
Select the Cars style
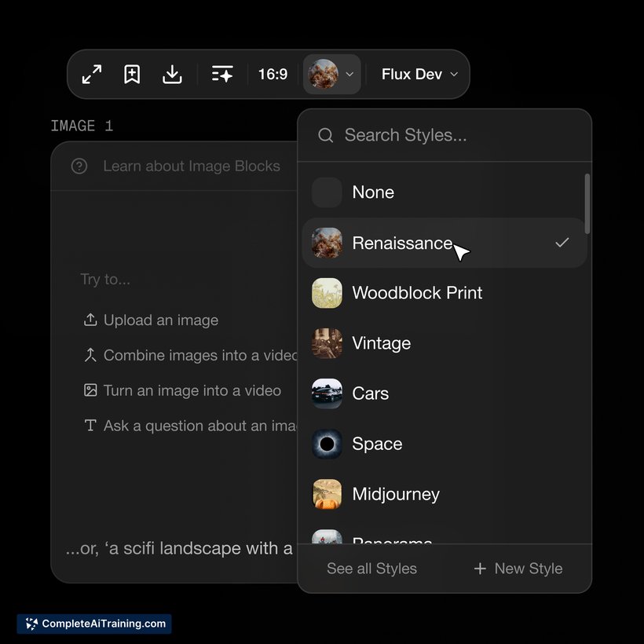pos(445,393)
